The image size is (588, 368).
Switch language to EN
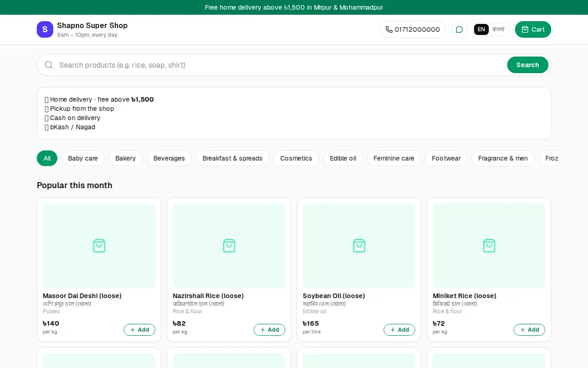pyautogui.click(x=481, y=29)
